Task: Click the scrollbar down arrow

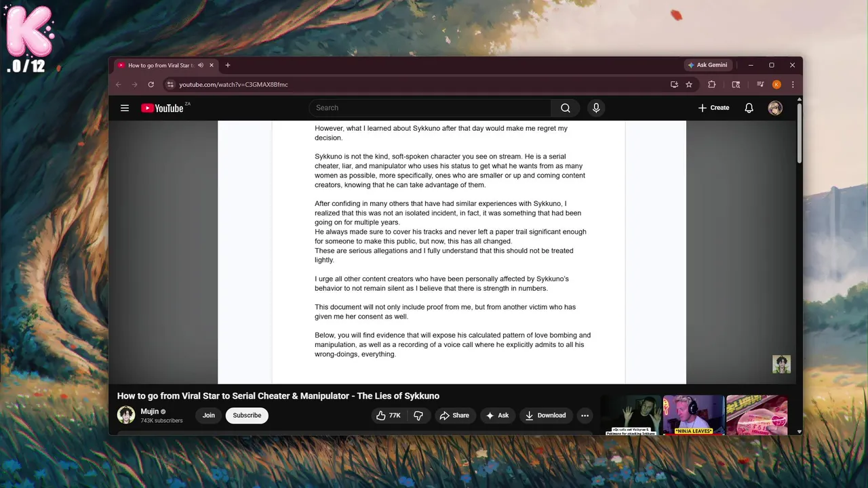Action: [800, 431]
